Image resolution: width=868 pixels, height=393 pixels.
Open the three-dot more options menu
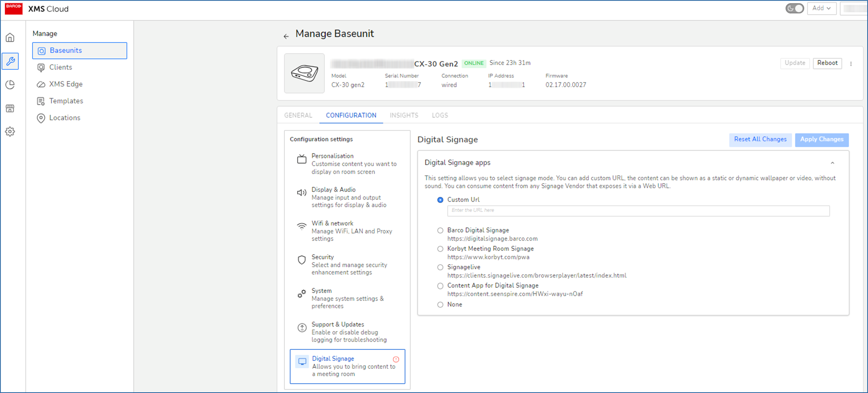(851, 64)
